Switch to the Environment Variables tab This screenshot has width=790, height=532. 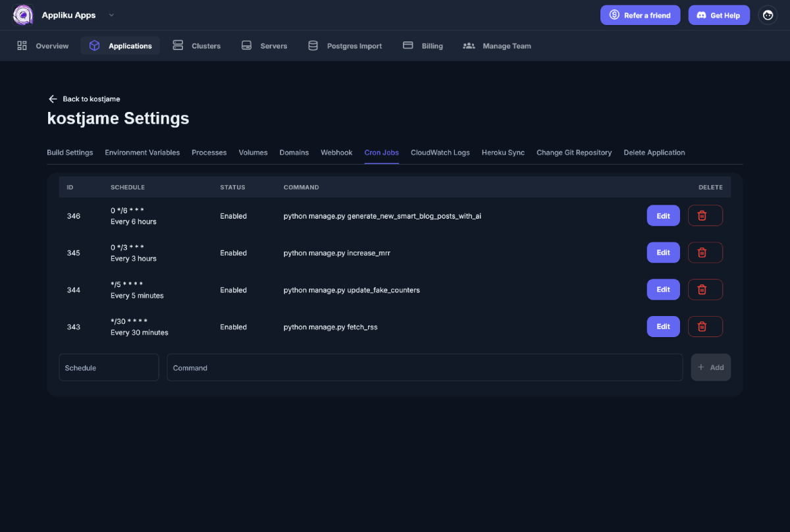click(x=142, y=152)
